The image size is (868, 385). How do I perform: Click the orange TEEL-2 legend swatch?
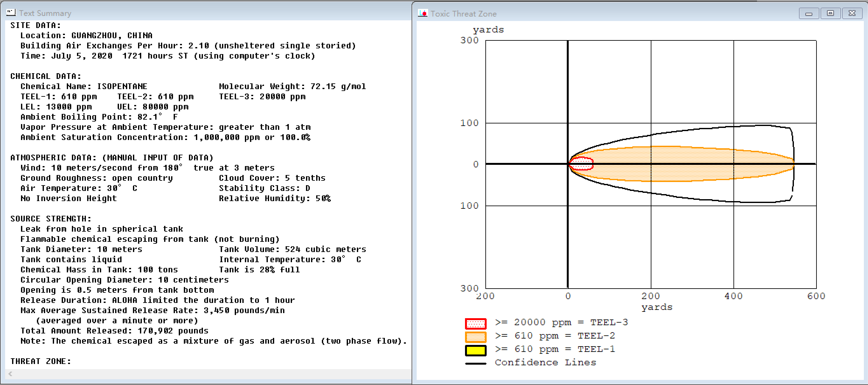tap(476, 337)
